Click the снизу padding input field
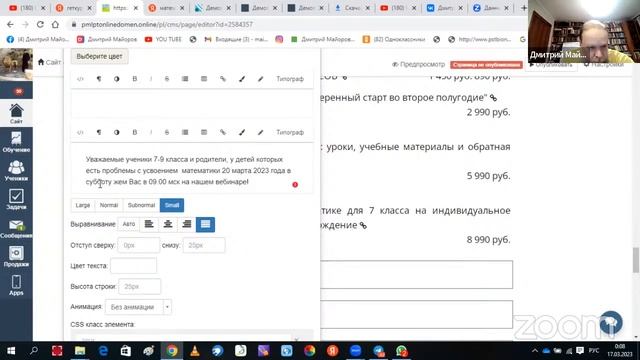 tap(204, 245)
